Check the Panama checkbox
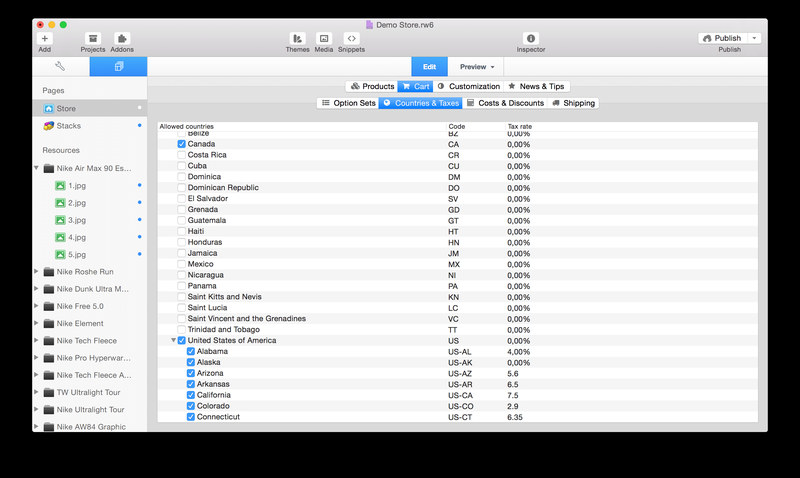This screenshot has width=800, height=478. click(x=181, y=286)
